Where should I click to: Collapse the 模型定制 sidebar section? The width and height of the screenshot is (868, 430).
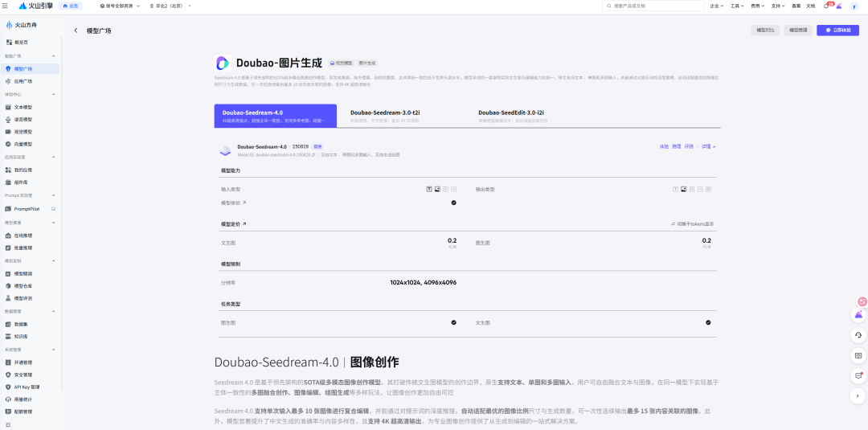point(54,260)
